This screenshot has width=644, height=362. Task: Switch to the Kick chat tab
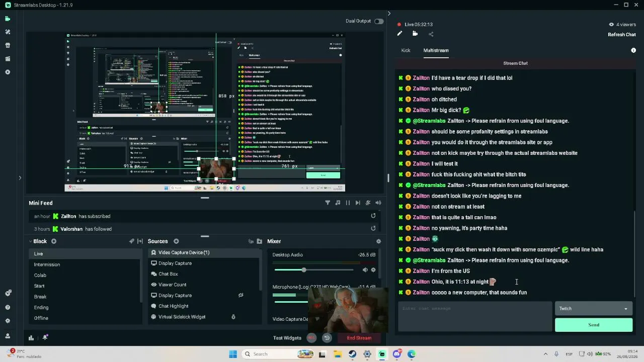(406, 50)
